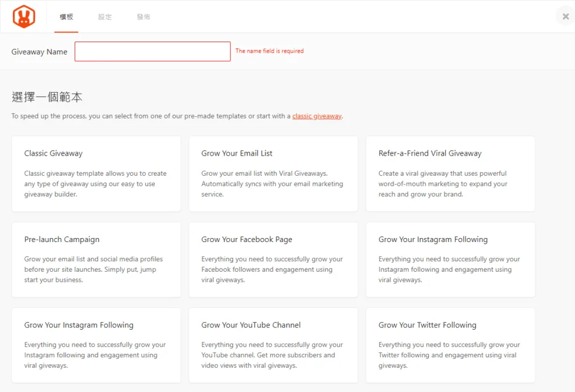
Task: Click the Classic Giveaway card description text
Action: [x=95, y=184]
